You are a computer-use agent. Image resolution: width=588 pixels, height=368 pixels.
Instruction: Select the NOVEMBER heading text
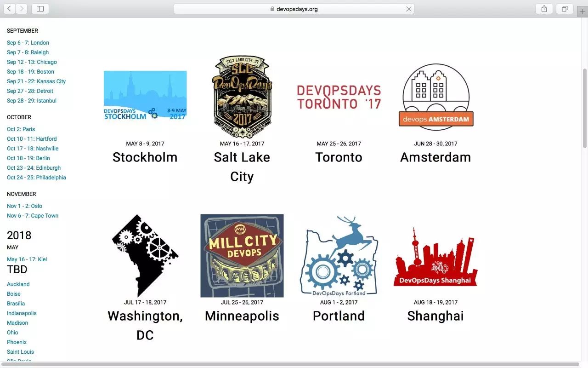click(x=21, y=194)
